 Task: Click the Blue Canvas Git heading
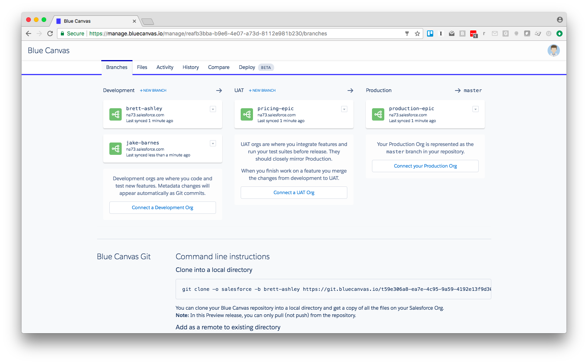[x=124, y=257]
